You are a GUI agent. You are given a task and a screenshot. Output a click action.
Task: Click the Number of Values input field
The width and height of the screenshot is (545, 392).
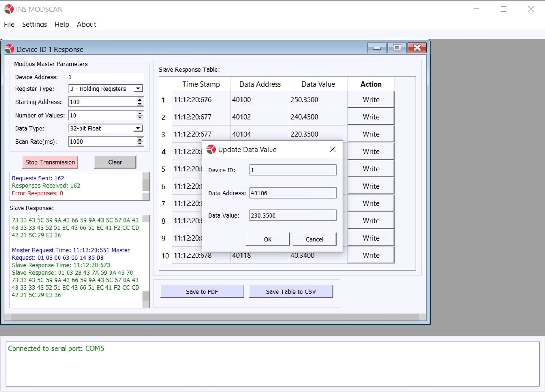coord(102,115)
